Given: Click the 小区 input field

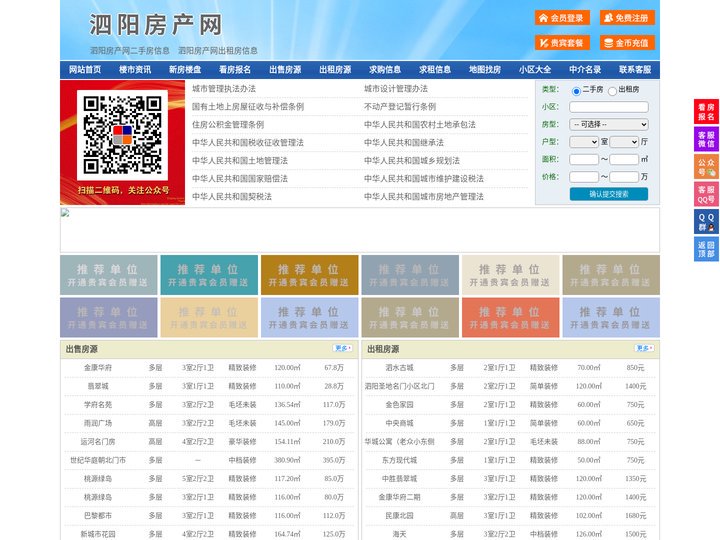Looking at the screenshot, I should (x=609, y=107).
